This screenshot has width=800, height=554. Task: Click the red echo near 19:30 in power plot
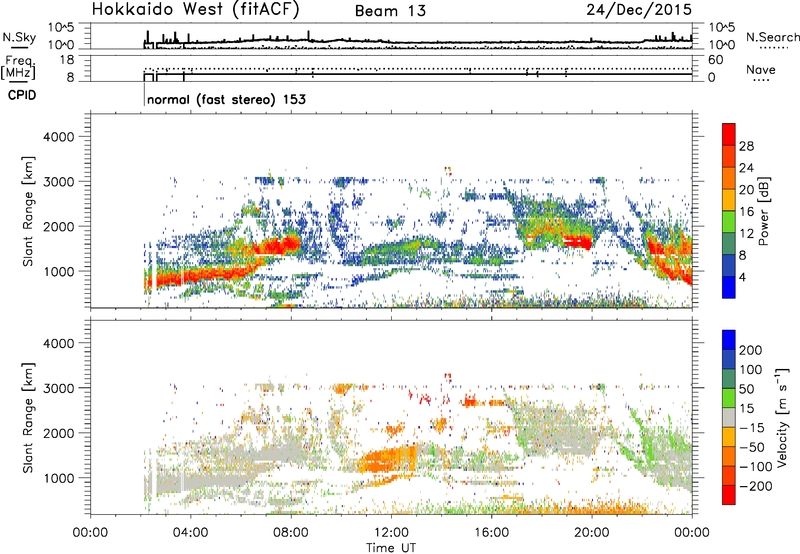coord(578,241)
